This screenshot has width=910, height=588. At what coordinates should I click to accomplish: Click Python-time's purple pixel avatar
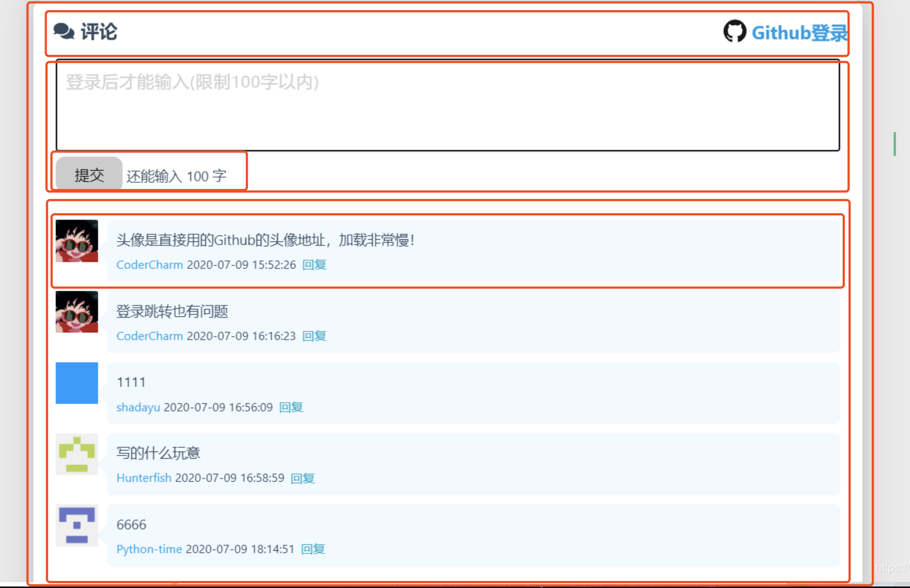pos(77,525)
